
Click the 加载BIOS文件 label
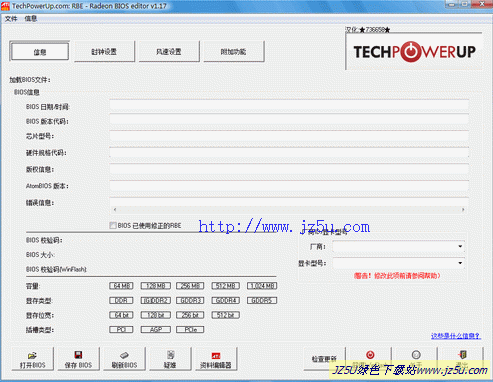click(x=30, y=80)
